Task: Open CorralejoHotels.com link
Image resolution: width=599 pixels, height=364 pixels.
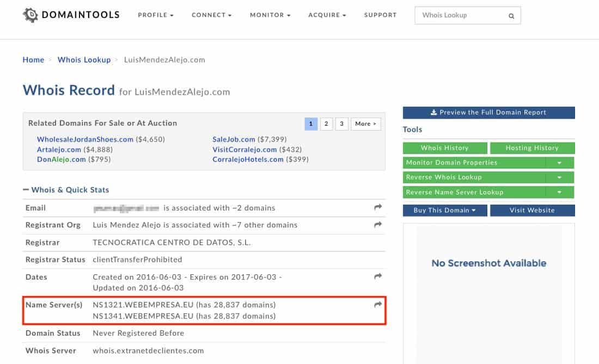Action: (x=248, y=159)
